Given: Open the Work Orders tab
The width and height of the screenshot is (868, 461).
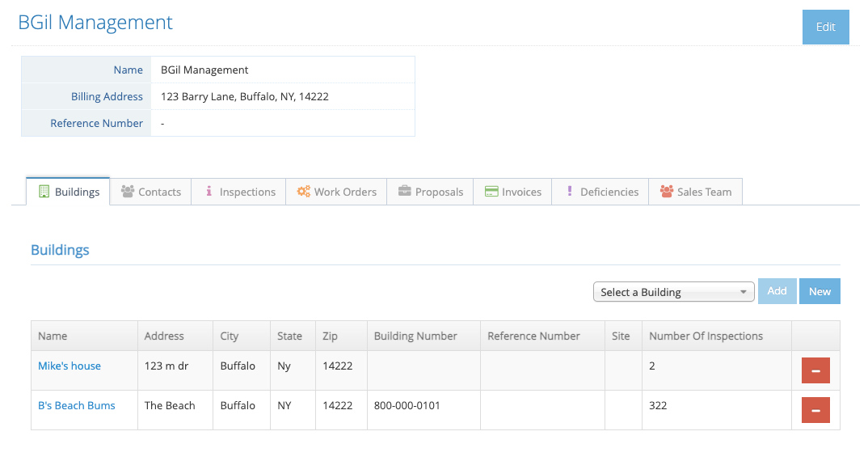Looking at the screenshot, I should click(336, 192).
